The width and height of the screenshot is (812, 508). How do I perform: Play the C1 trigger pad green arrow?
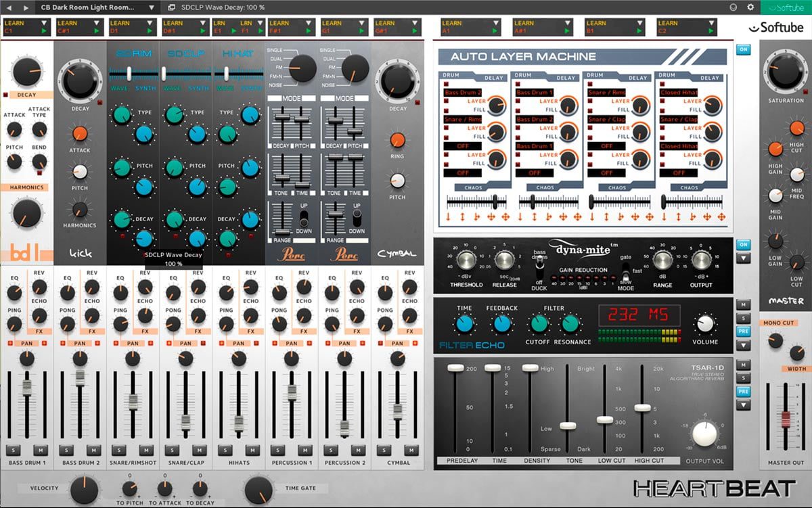pos(44,31)
